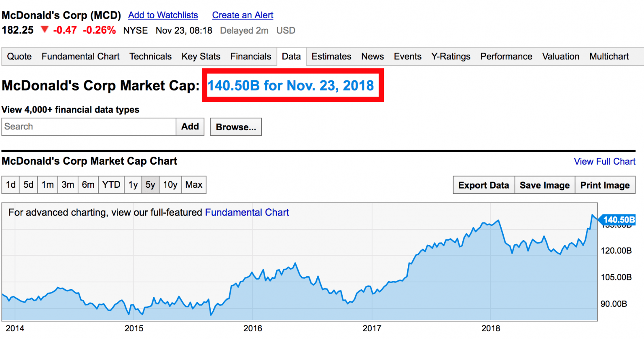Click the 2016 label on chart axis
This screenshot has height=339, width=644.
[x=252, y=328]
